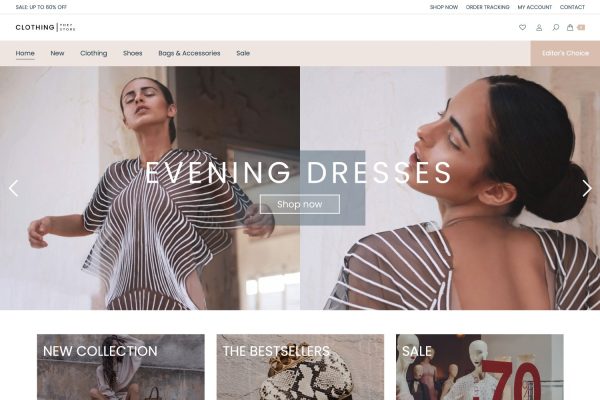Expand the Clothing navigation menu

[94, 53]
